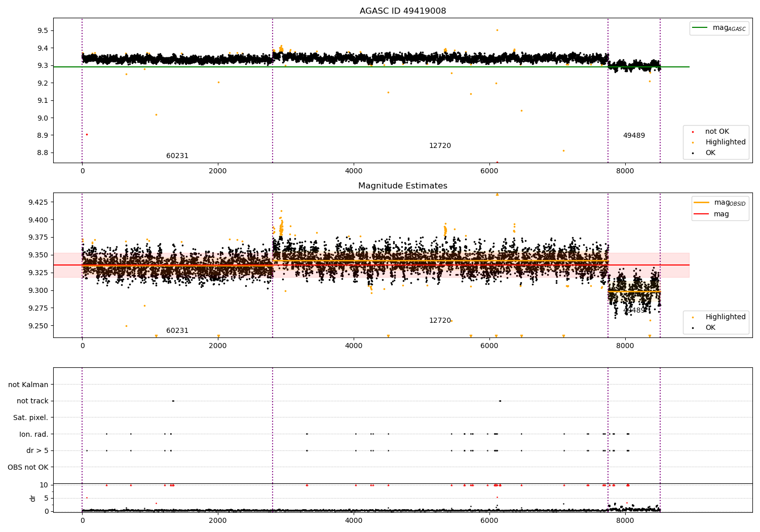Screen dimensions: 760x532
Task: Click the 'dr' y-axis label
Action: point(33,498)
